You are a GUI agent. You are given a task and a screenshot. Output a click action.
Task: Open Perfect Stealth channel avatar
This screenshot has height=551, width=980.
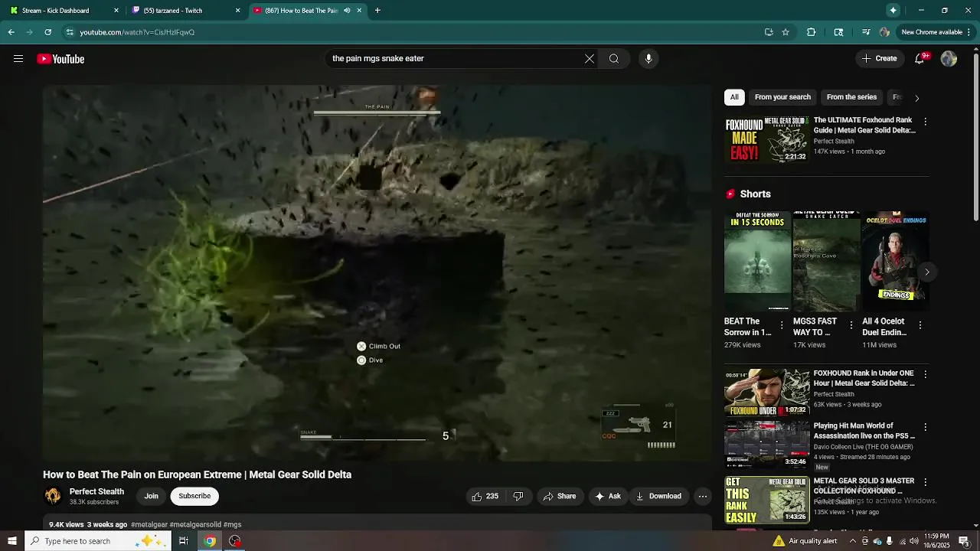[53, 497]
